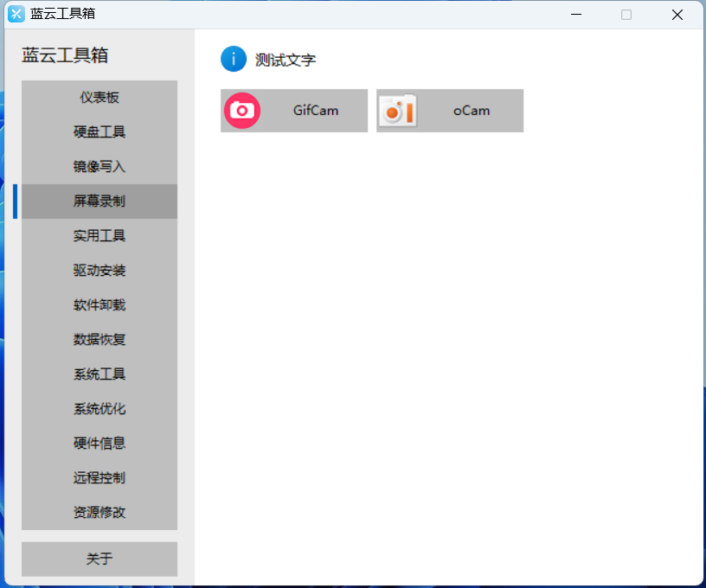The image size is (706, 588).
Task: Switch to 硬盘工具 disk tools
Action: tap(99, 132)
